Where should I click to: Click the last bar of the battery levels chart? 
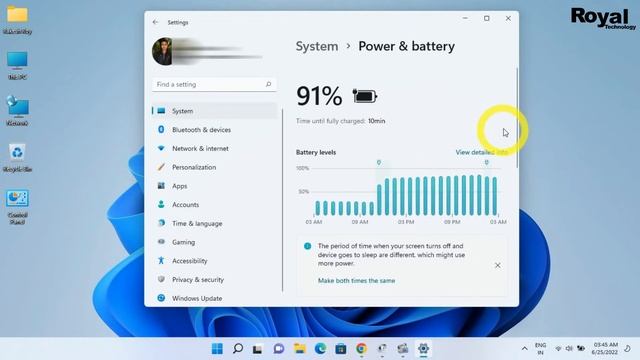click(x=495, y=196)
